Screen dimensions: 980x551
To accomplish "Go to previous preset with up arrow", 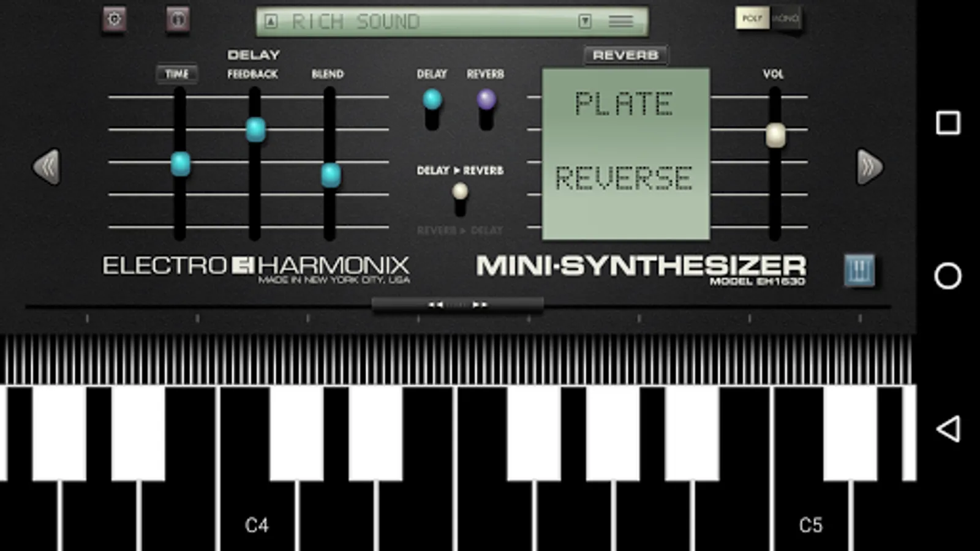I will [271, 22].
